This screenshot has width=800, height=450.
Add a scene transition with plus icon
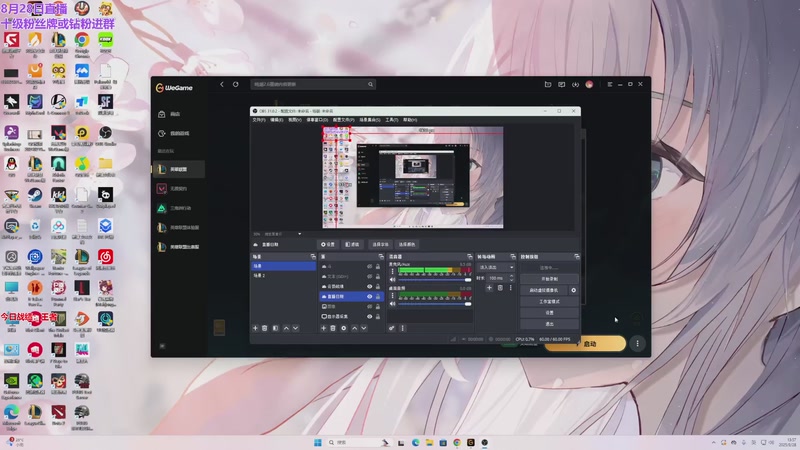pyautogui.click(x=489, y=288)
